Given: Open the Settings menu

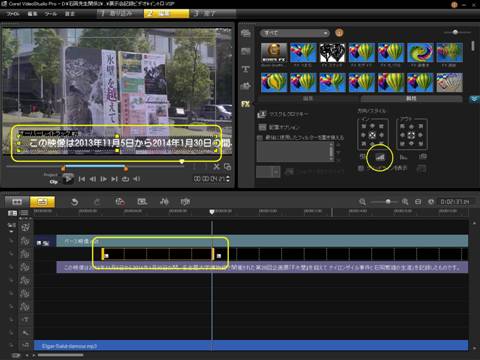Looking at the screenshot, I should 69,14.
